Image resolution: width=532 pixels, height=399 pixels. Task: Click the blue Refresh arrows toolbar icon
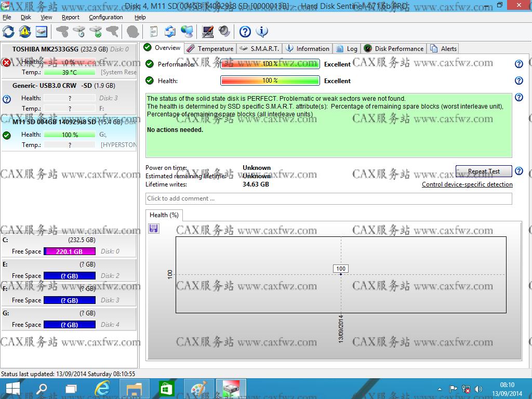click(9, 32)
